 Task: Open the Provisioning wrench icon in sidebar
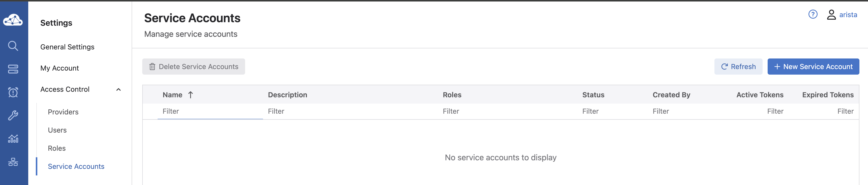pos(13,116)
